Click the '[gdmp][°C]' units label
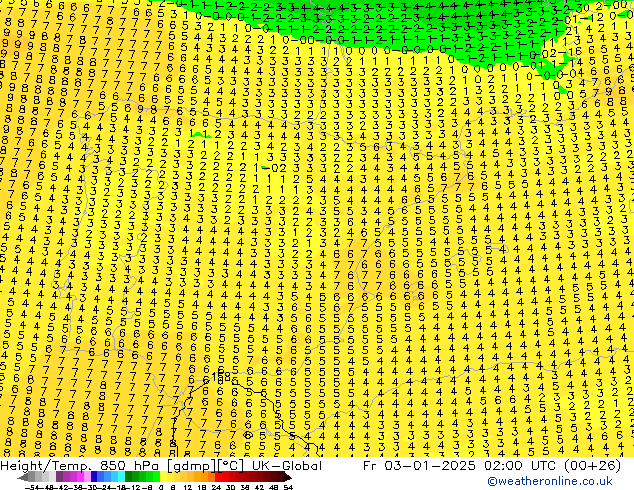Viewport: 634px width, 490px height. click(206, 466)
